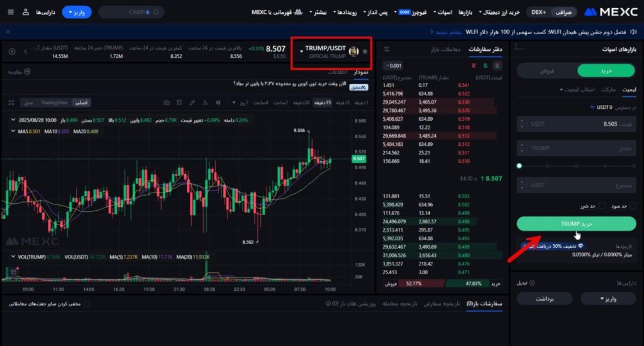Open the More (بیشتر) nav menu
644x346 pixels.
point(318,13)
